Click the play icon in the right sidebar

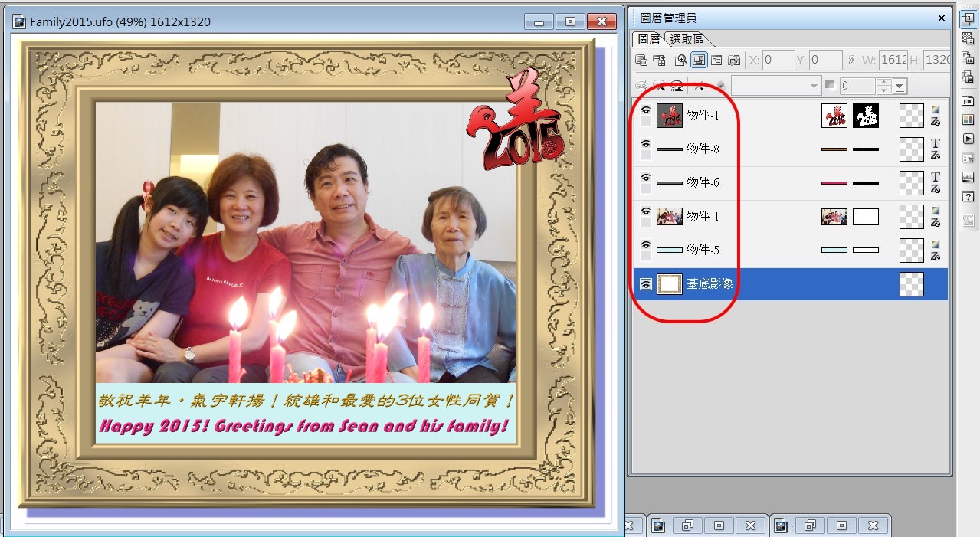[x=968, y=139]
